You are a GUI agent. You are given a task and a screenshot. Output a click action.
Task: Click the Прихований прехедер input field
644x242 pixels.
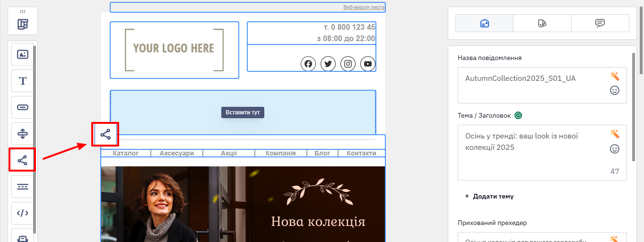pyautogui.click(x=542, y=237)
